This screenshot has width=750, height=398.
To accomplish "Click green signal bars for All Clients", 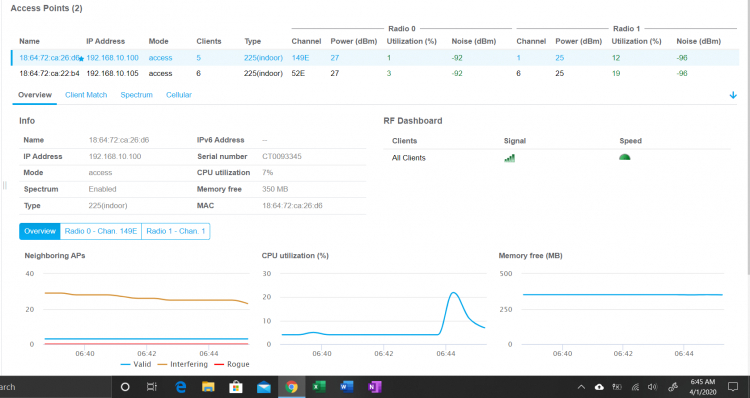I will 509,158.
